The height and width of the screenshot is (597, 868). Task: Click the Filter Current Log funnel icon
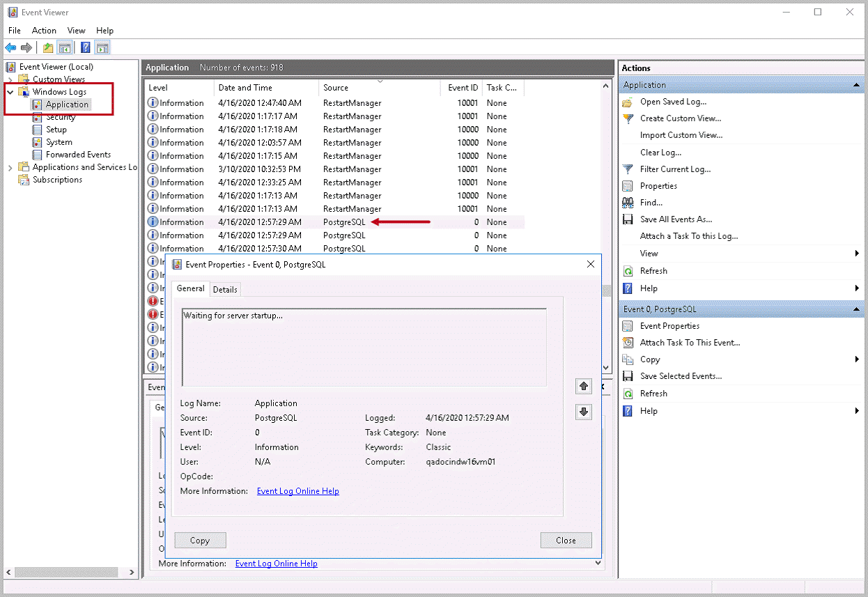coord(629,169)
